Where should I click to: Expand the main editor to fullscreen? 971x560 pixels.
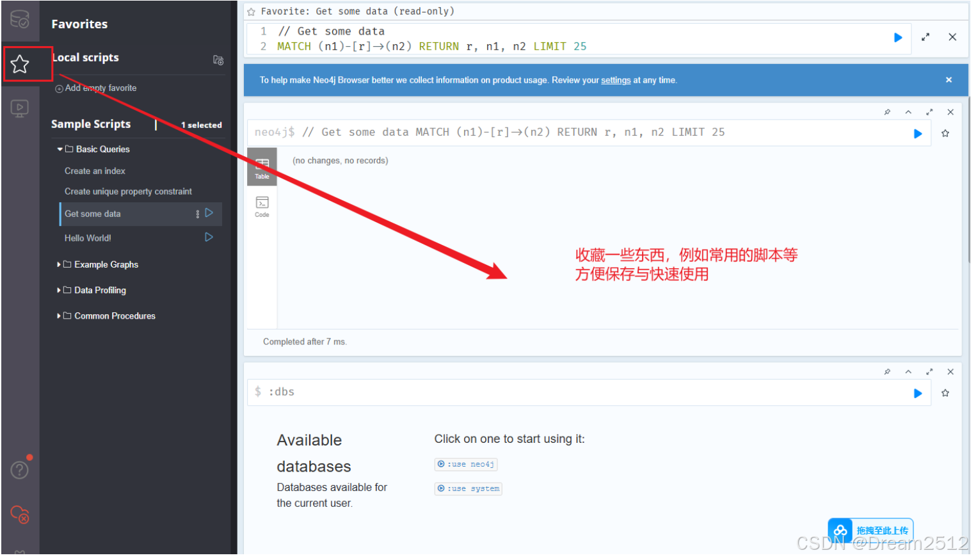[926, 37]
